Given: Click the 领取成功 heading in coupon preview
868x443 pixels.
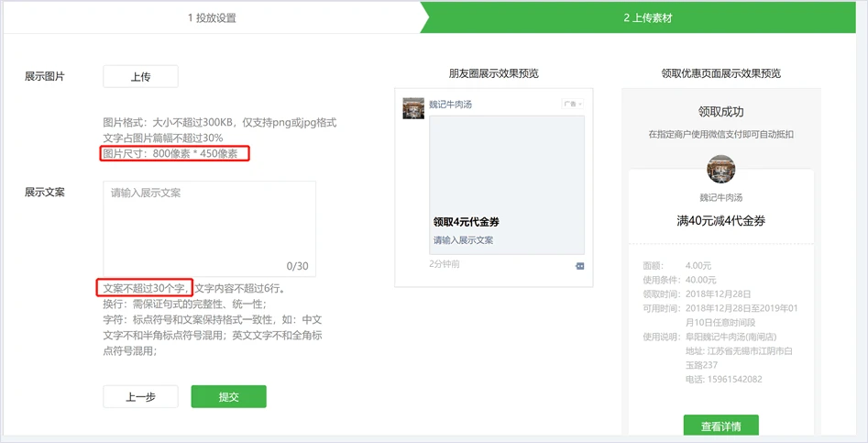Looking at the screenshot, I should [x=721, y=112].
